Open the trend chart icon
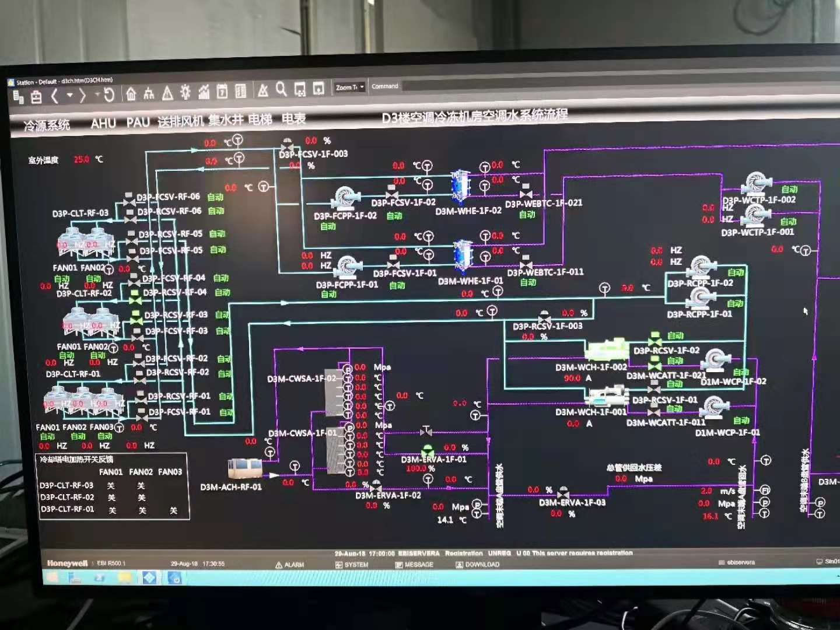The height and width of the screenshot is (630, 840). [204, 92]
